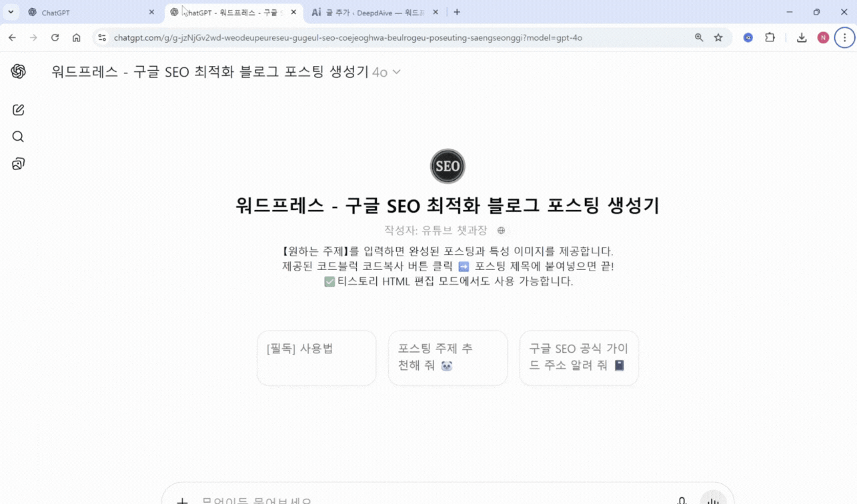Close the active 워드프레스 tab
The width and height of the screenshot is (857, 504).
[293, 12]
